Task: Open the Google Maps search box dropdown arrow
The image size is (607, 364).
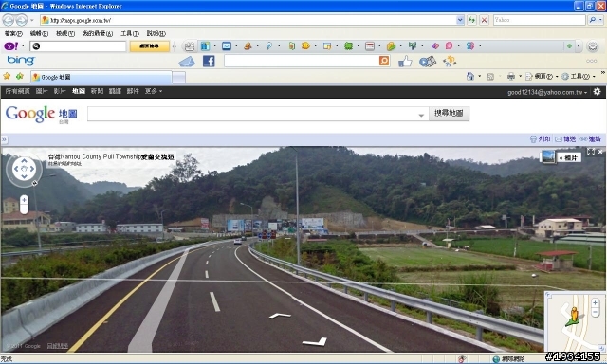Action: (421, 116)
